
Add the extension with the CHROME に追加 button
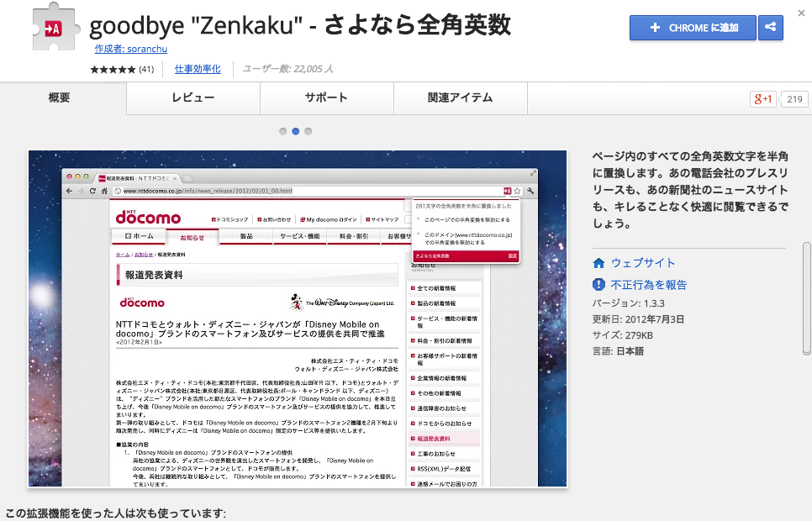pos(693,28)
